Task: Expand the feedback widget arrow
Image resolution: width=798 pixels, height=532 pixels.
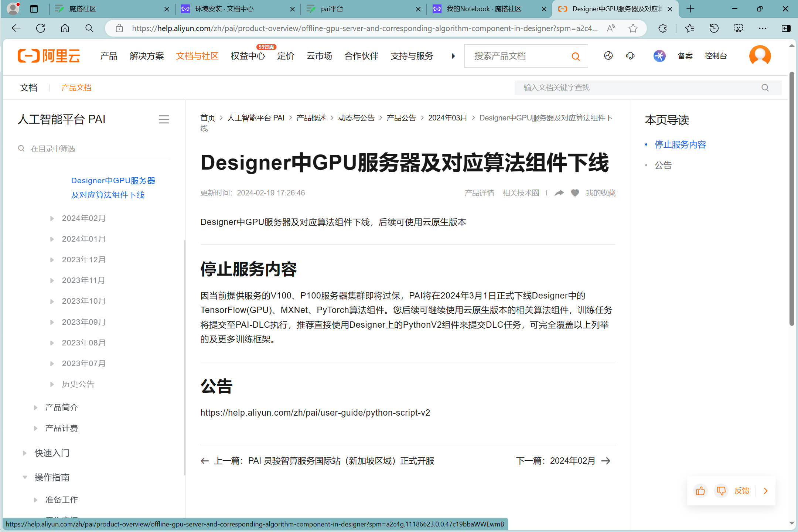Action: coord(765,491)
